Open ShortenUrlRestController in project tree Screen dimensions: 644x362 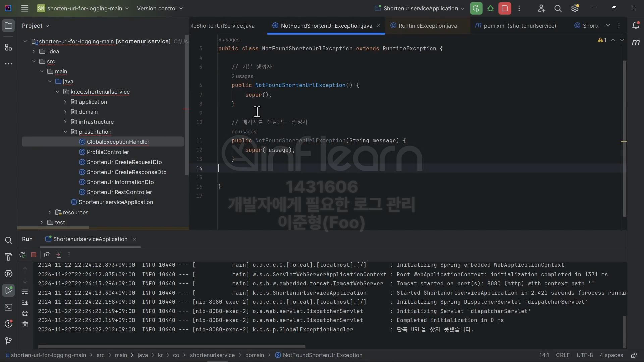pos(119,192)
